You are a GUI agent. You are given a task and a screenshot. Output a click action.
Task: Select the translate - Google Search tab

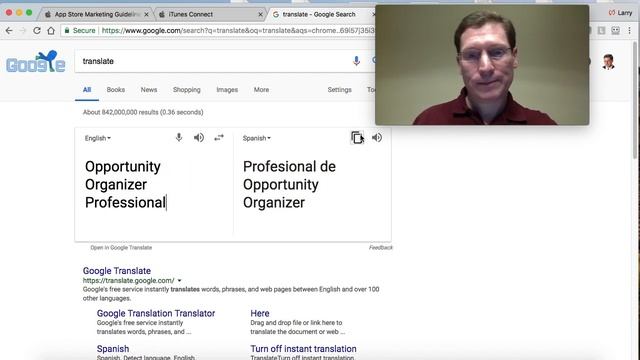[x=319, y=14]
